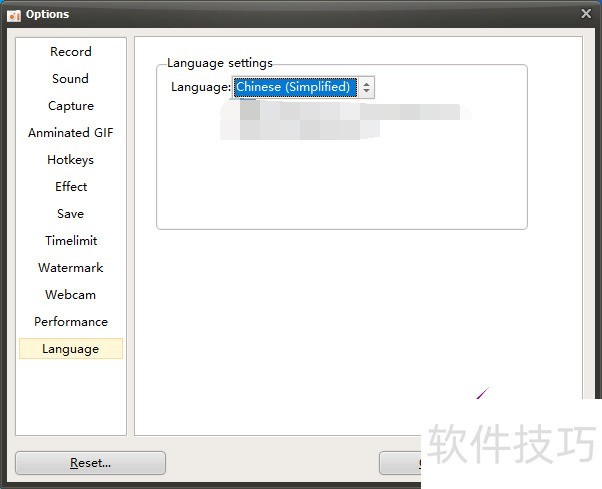Open the Language dropdown showing Chinese (Simplified)
The width and height of the screenshot is (602, 489).
point(303,87)
